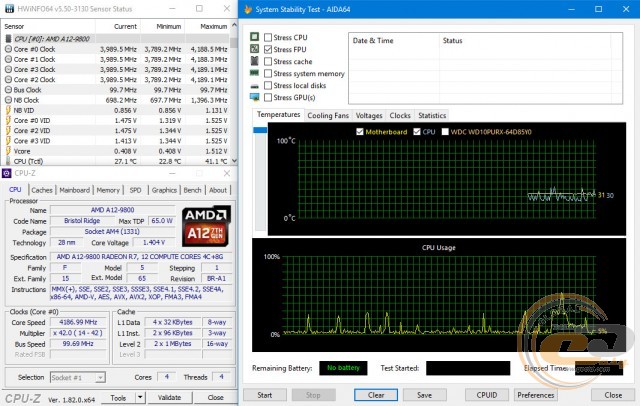
Task: Click the local disks drive icon
Action: [254, 86]
